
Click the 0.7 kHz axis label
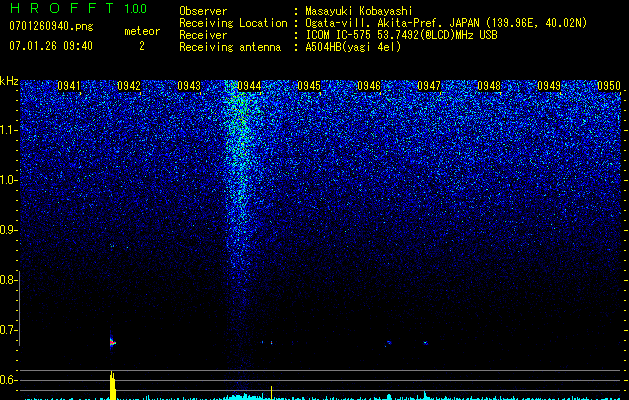point(7,330)
